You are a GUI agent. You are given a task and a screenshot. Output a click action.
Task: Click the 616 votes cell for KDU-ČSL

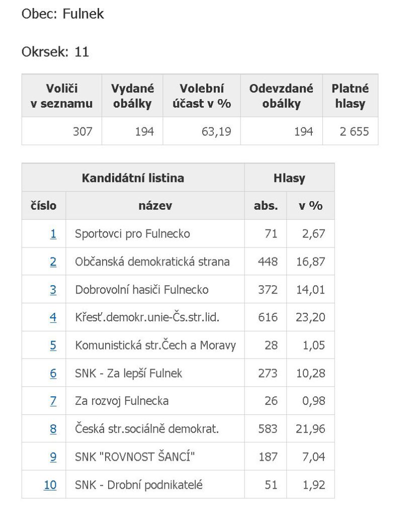pos(266,317)
